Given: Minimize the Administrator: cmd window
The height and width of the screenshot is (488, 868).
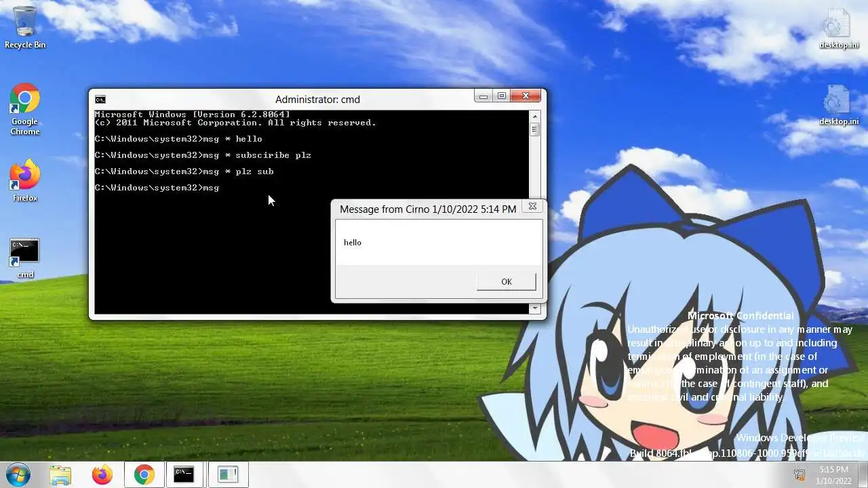Looking at the screenshot, I should pos(484,96).
